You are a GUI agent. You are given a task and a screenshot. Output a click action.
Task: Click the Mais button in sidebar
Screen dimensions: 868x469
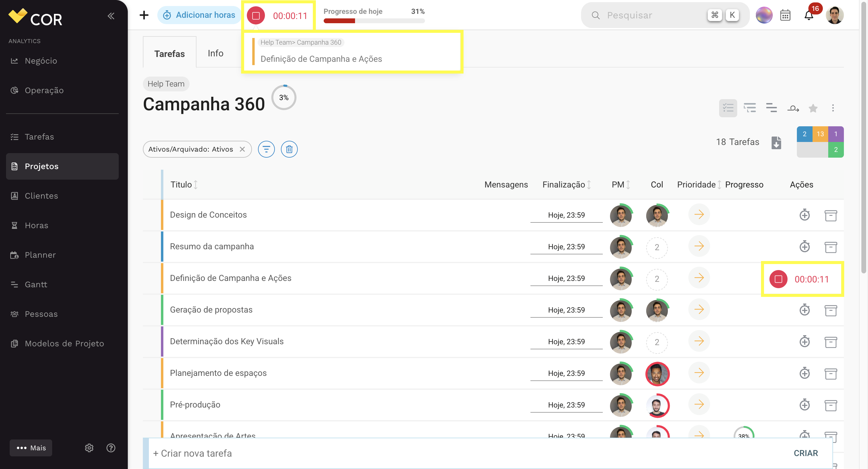tap(31, 448)
